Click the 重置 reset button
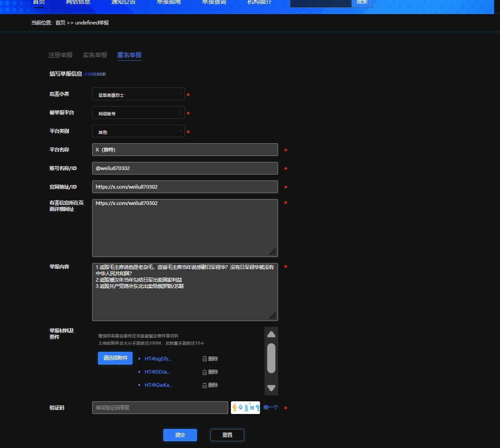 coord(227,435)
